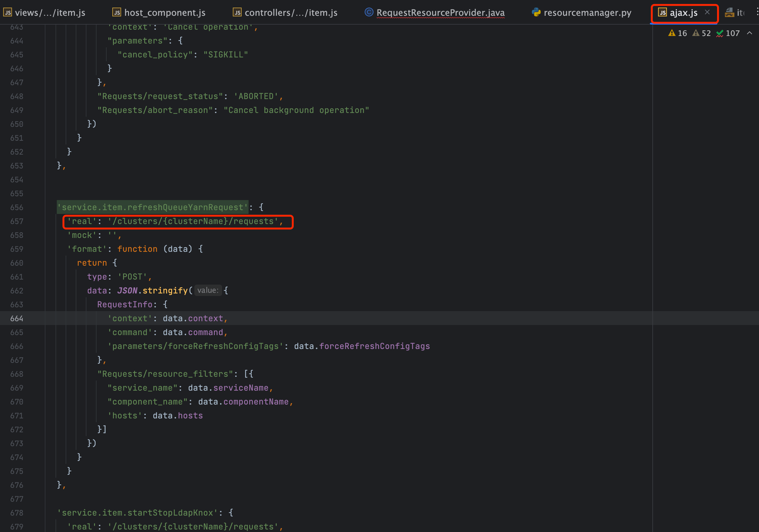Click "parameters": { on line 644
Image resolution: width=759 pixels, height=532 pixels.
[x=145, y=41]
